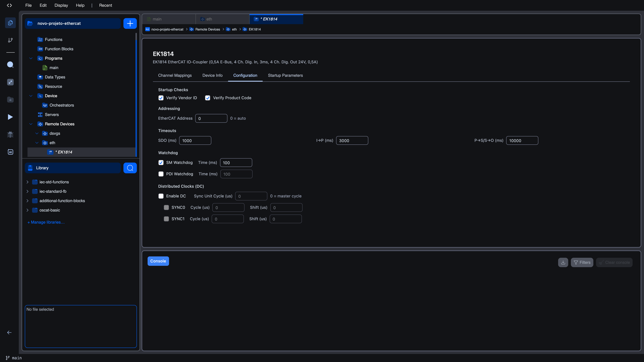644x362 pixels.
Task: Enable the PDI Watchdog checkbox
Action: point(161,174)
